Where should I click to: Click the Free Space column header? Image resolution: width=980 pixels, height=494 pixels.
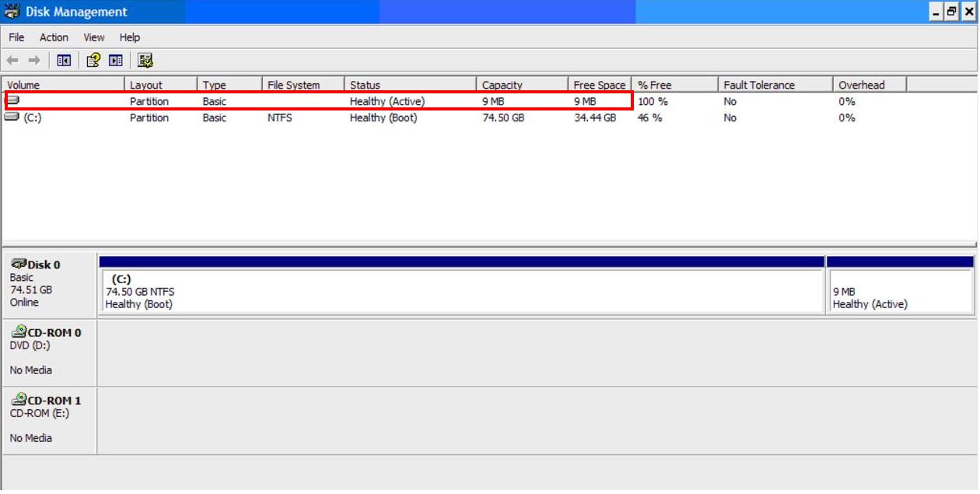click(599, 85)
